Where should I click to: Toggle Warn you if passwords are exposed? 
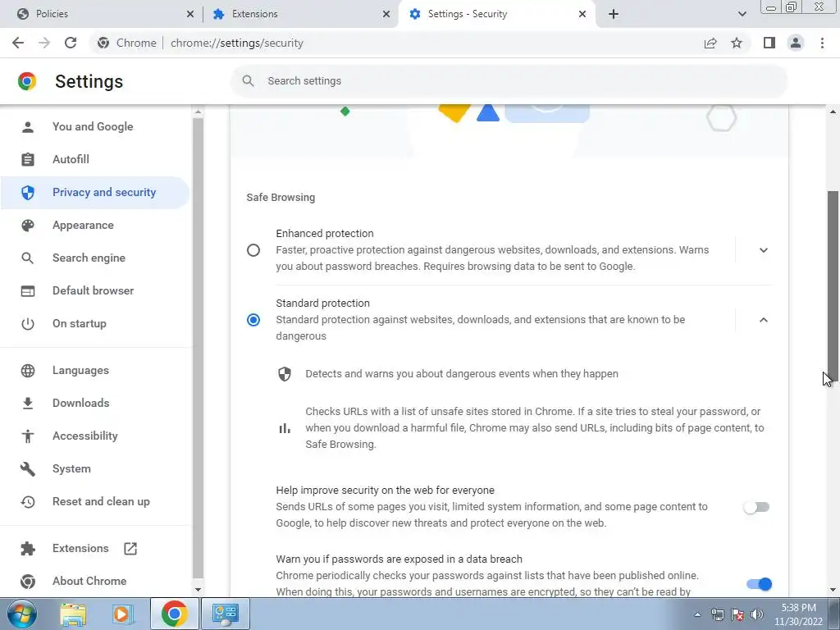[x=759, y=584]
